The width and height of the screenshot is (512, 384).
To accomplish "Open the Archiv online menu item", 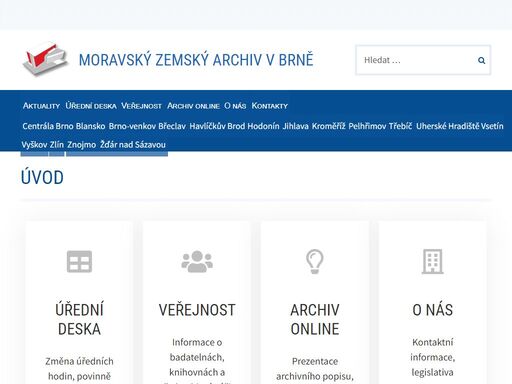I will point(193,106).
